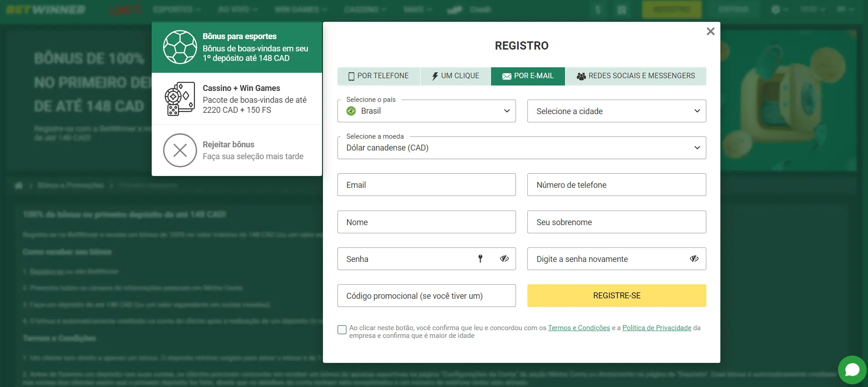Focus the Número de telefone field
868x387 pixels.
[x=616, y=185]
